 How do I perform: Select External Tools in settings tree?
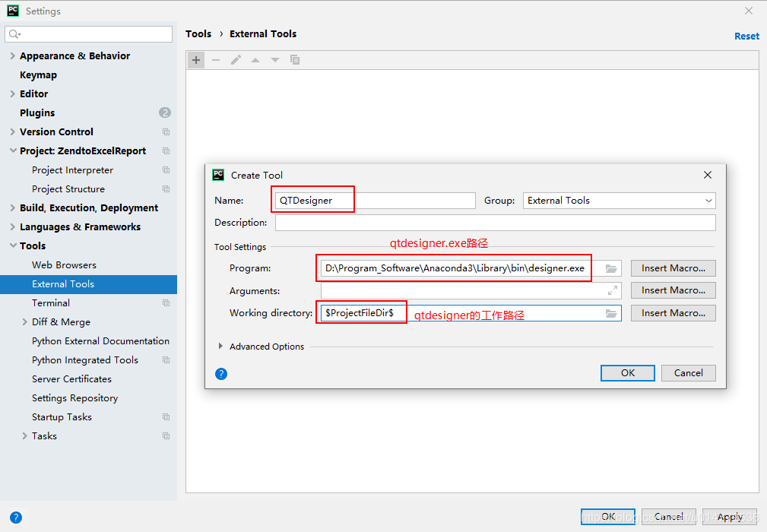coord(88,284)
